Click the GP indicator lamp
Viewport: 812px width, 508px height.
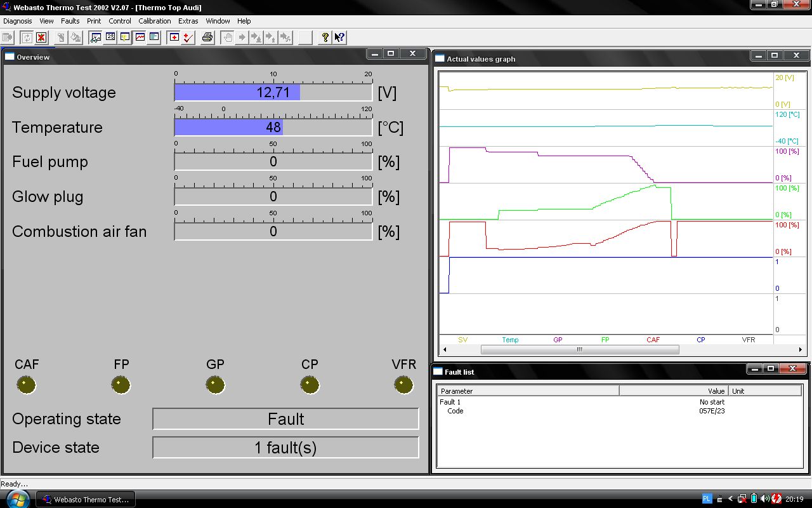pyautogui.click(x=215, y=385)
